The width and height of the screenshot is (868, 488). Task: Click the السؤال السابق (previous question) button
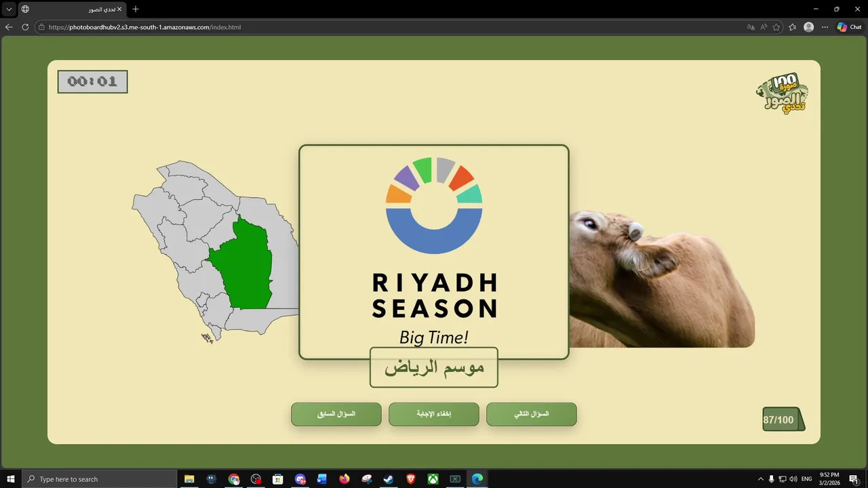[x=336, y=414]
